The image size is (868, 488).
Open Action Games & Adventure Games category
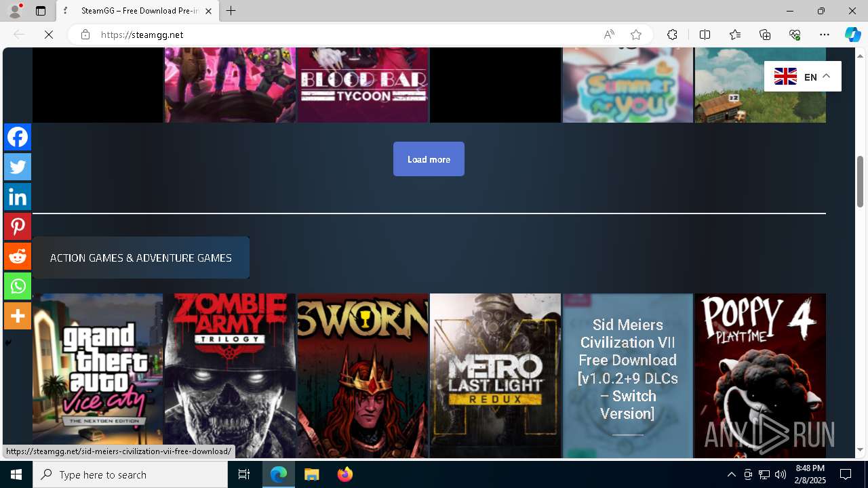coord(141,258)
